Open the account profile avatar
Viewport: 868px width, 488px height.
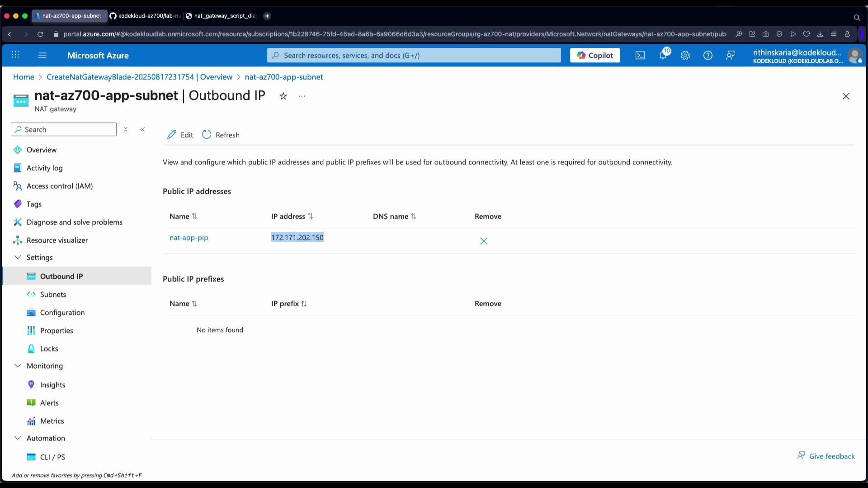coord(854,56)
